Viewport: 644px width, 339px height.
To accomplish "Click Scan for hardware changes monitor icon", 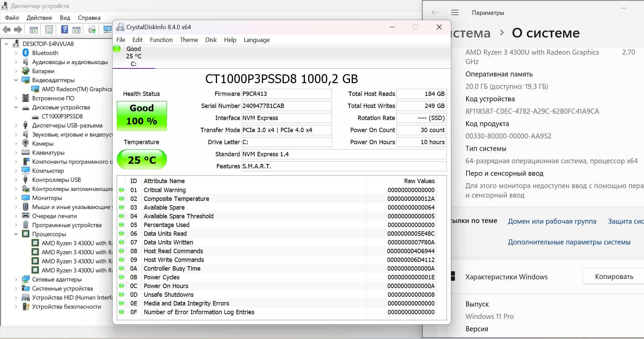I will point(107,30).
